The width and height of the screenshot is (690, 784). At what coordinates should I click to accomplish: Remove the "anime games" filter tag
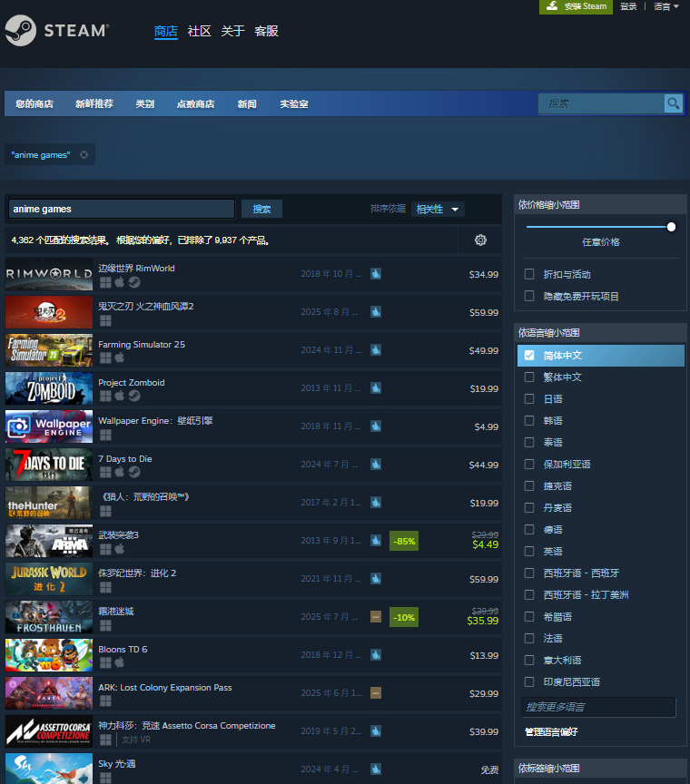pyautogui.click(x=84, y=155)
